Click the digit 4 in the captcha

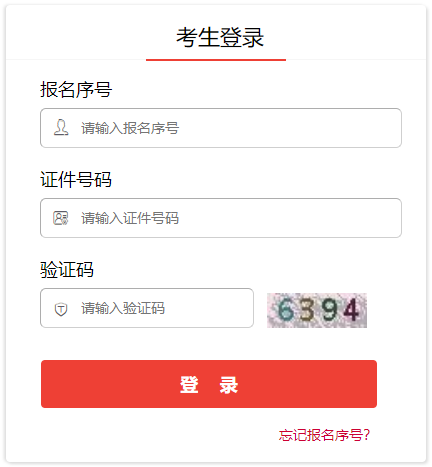351,310
